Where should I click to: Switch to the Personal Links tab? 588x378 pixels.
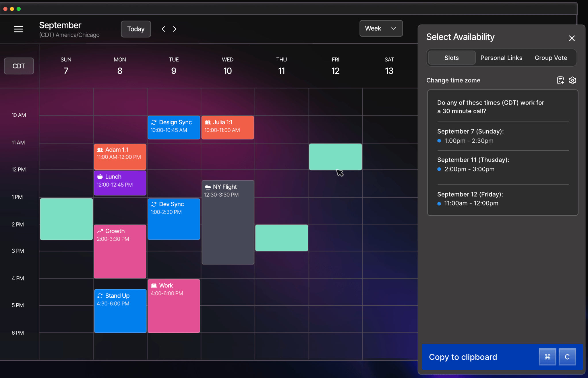click(501, 58)
